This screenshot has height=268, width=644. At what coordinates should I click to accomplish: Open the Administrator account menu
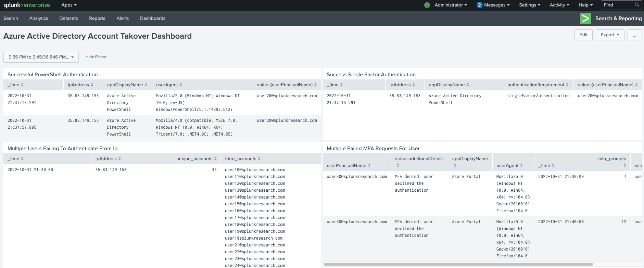tap(451, 5)
